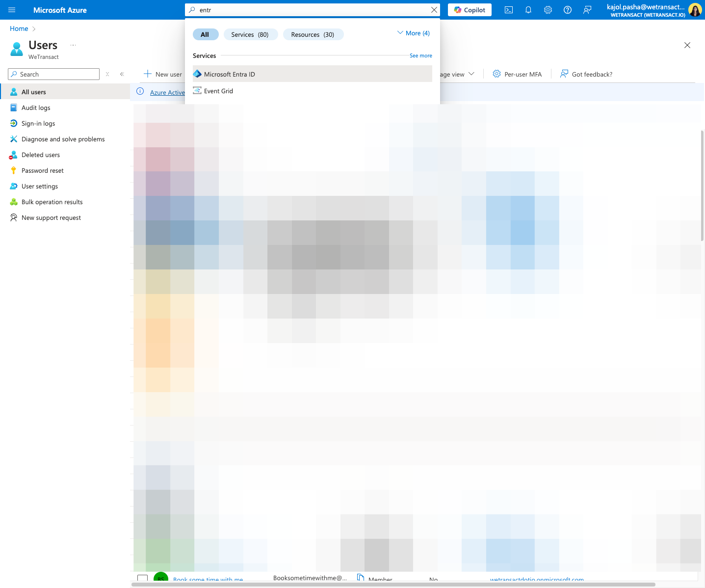
Task: Click the Per-user MFA gear icon
Action: pos(496,74)
